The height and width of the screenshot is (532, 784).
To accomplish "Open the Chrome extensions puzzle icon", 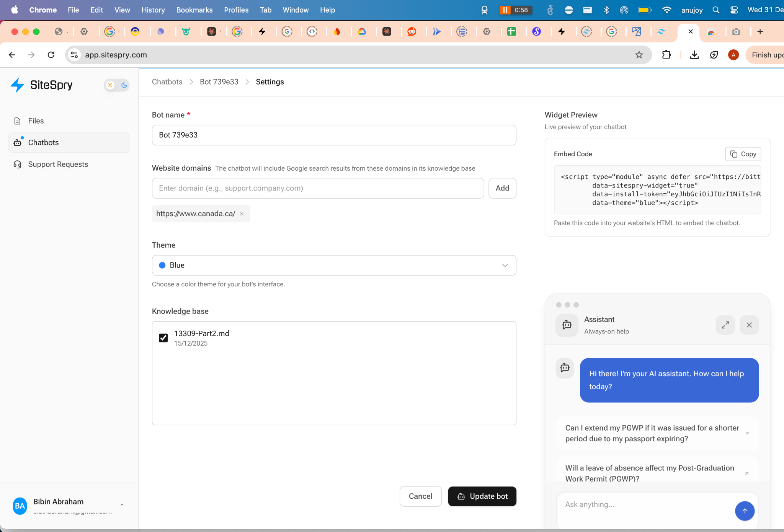I will click(x=666, y=55).
